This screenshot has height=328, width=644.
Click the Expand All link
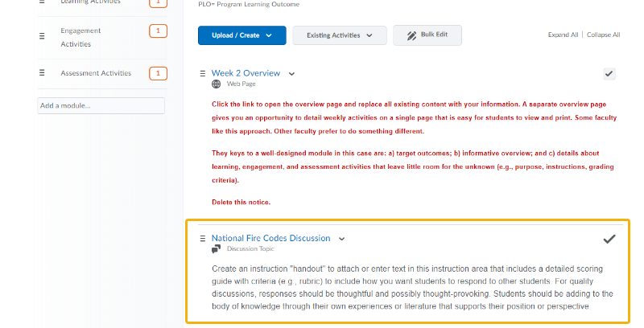pos(563,35)
